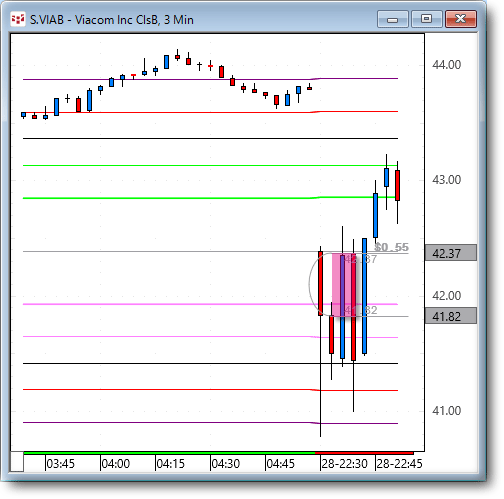Click the 42.37 price marker on the scale
This screenshot has height=499, width=504.
click(451, 253)
